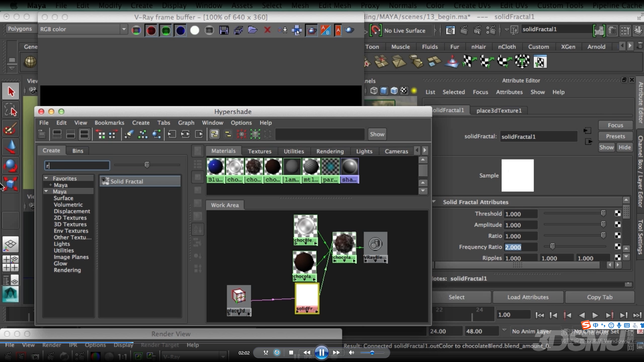Screen dimensions: 644x362
Task: Open the Hypershade Bookmarks menu
Action: point(109,123)
